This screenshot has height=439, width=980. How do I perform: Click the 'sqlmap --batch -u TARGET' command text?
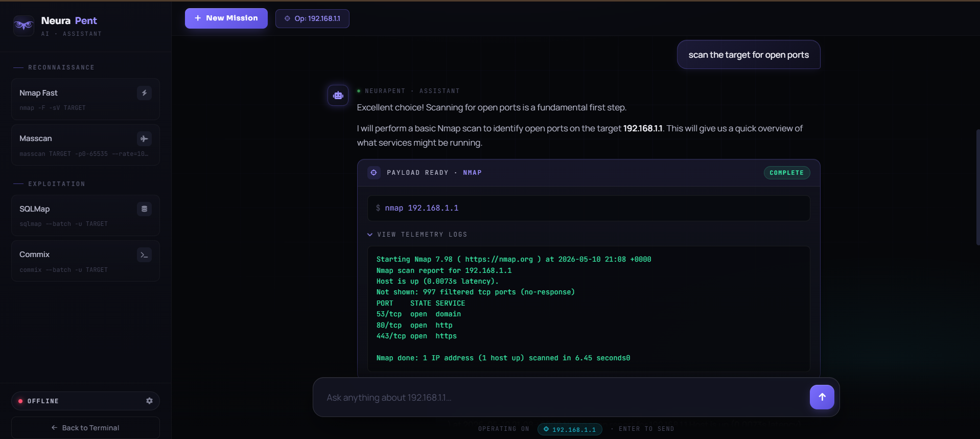click(63, 224)
